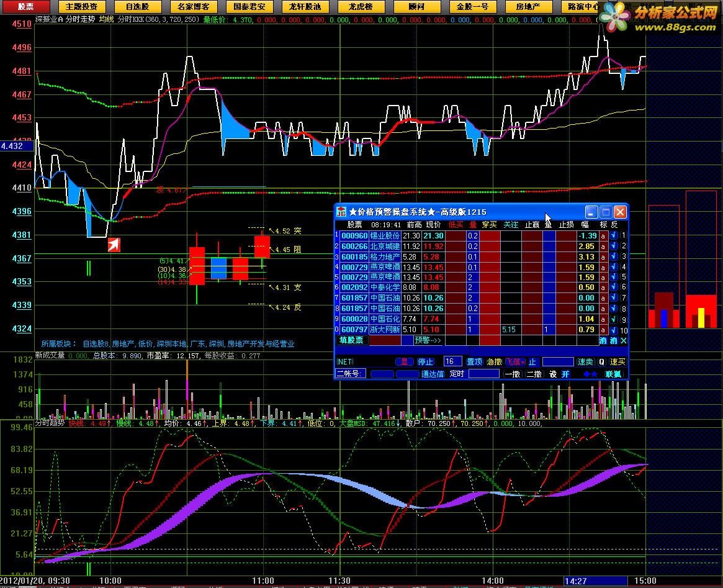
Task: Click the 速卖 quick sell button
Action: tap(586, 362)
